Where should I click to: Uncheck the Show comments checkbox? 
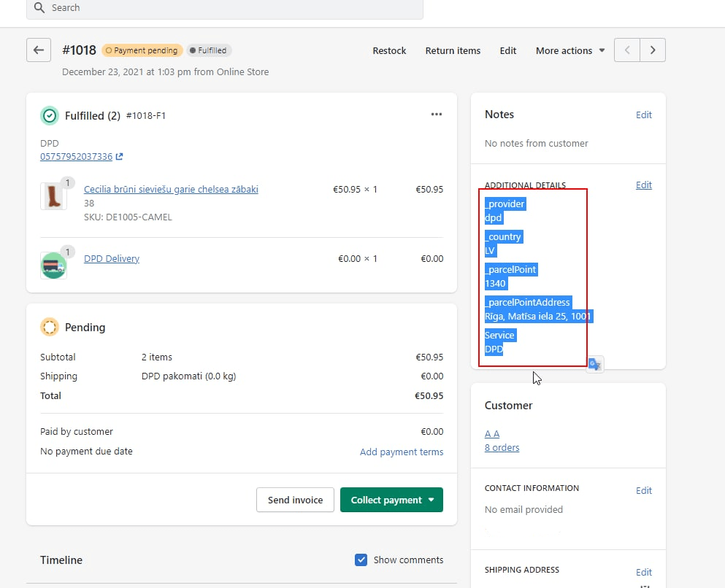click(361, 560)
